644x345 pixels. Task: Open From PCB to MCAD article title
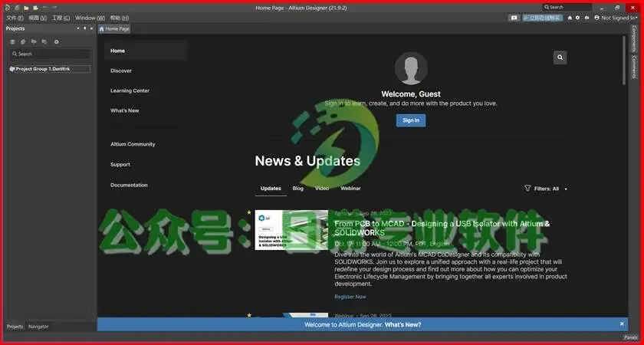(442, 228)
